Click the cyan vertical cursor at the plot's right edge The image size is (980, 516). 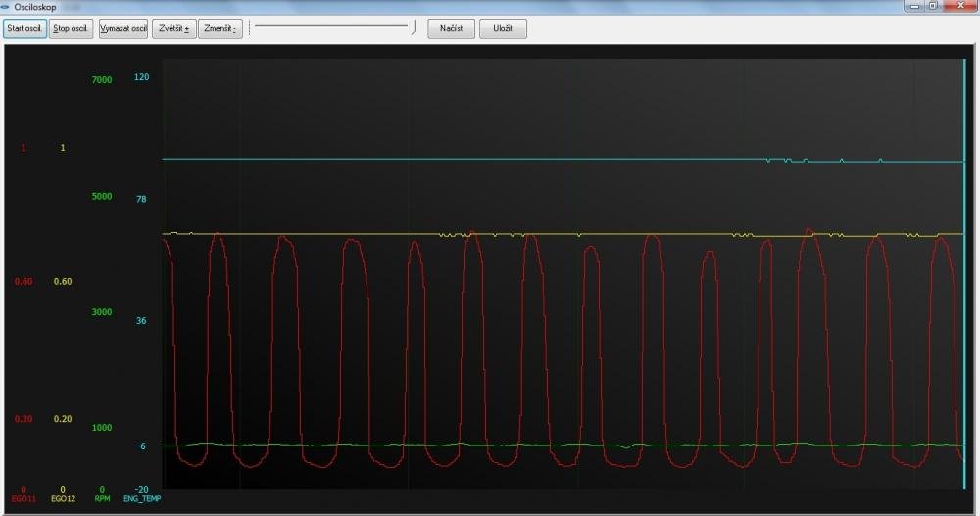pos(964,274)
